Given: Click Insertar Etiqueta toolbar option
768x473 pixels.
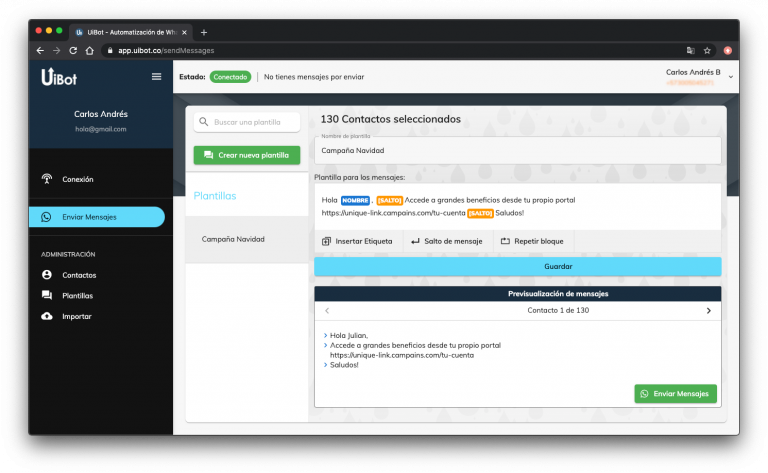Looking at the screenshot, I should point(357,242).
